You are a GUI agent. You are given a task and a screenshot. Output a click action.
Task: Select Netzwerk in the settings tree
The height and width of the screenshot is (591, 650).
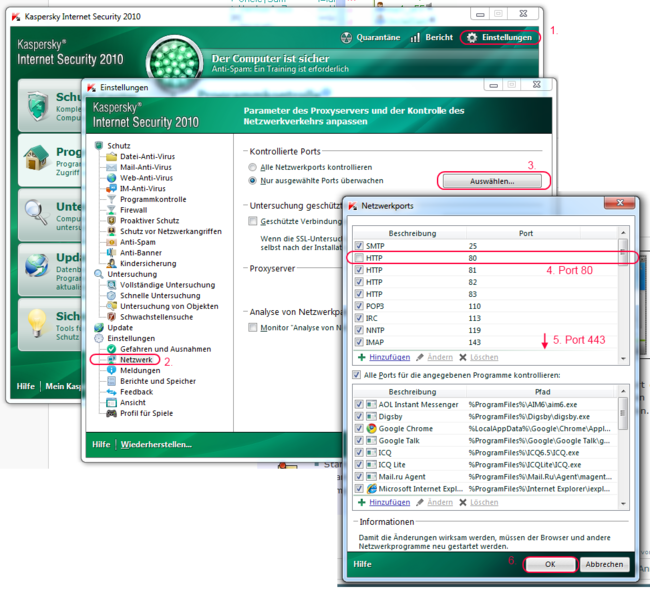coord(136,360)
